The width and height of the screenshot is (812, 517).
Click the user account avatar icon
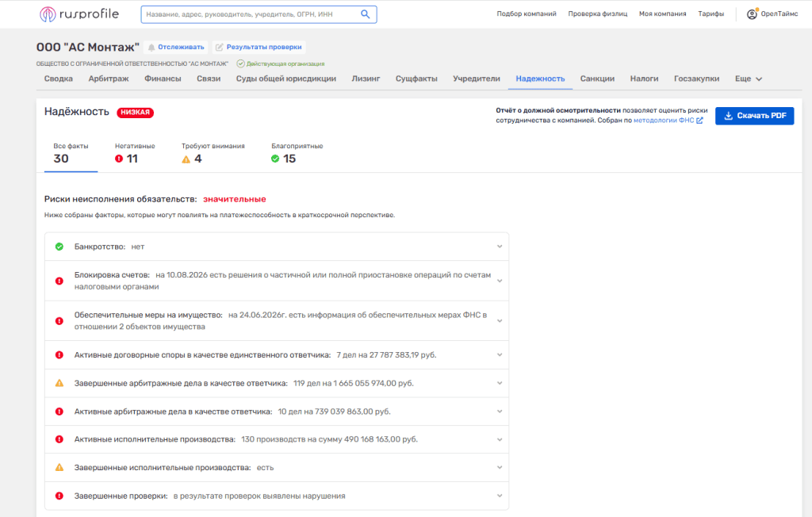pos(752,14)
